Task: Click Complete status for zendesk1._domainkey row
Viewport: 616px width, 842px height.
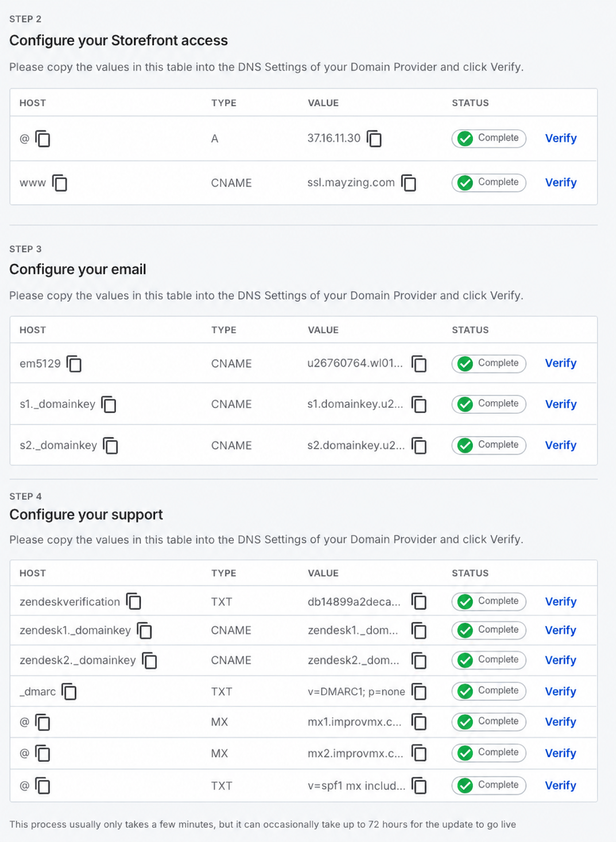Action: [x=489, y=630]
